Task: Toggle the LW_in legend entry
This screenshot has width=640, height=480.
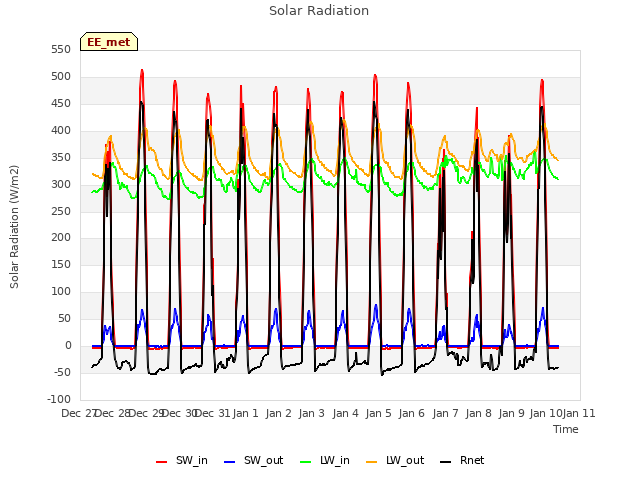Action: click(x=325, y=460)
